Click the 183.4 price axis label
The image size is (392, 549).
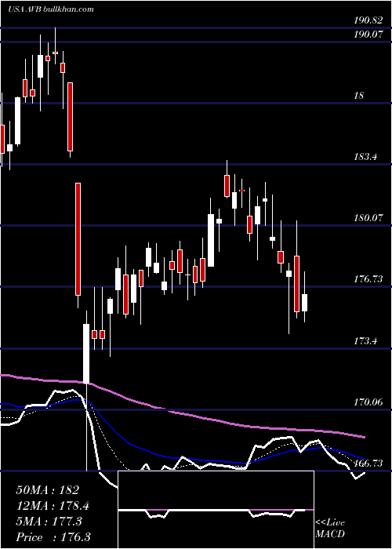tap(365, 157)
